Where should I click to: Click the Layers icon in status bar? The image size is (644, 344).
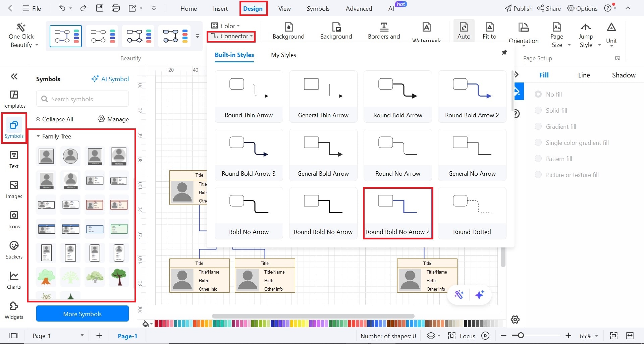pos(431,336)
